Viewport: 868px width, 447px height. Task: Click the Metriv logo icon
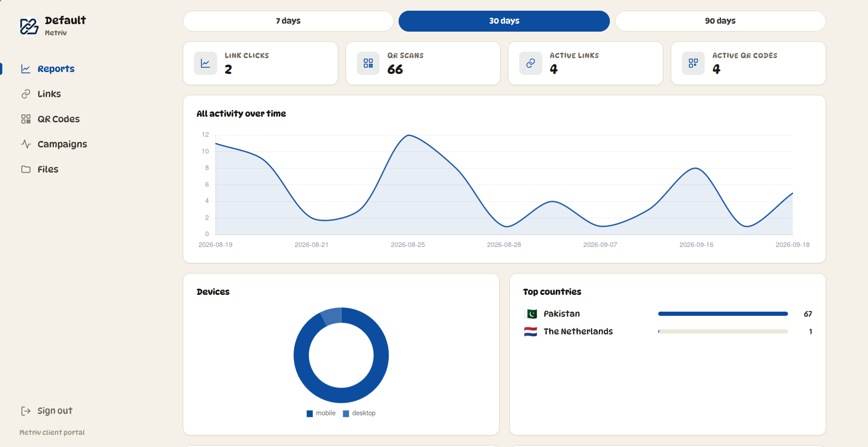click(29, 27)
